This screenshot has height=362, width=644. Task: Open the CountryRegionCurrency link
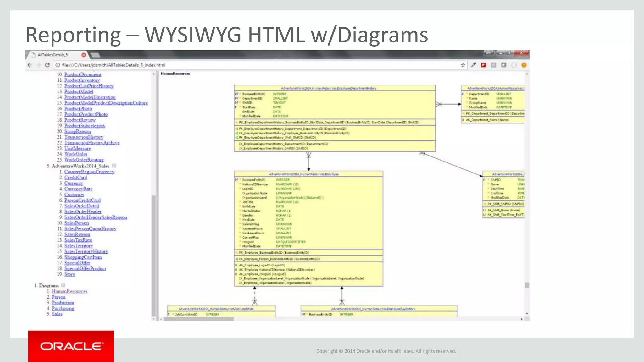tap(89, 172)
